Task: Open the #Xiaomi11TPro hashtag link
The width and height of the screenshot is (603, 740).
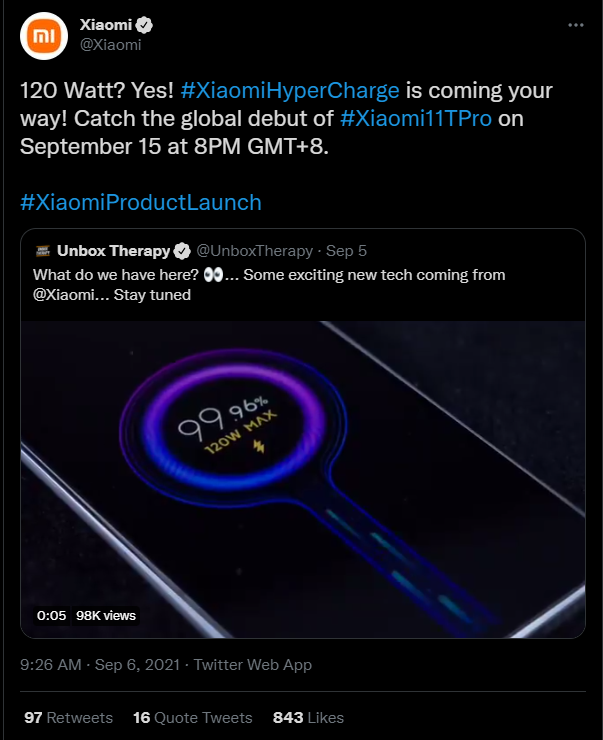Action: click(x=416, y=118)
